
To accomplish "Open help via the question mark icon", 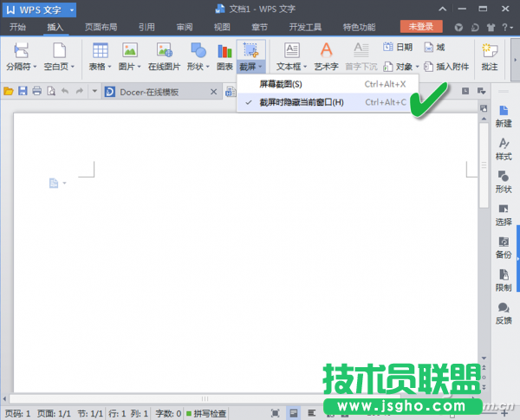I will pyautogui.click(x=507, y=27).
